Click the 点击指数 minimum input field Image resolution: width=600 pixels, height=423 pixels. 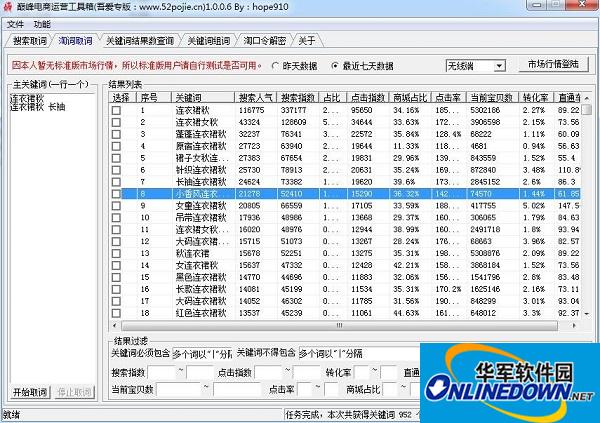click(269, 372)
